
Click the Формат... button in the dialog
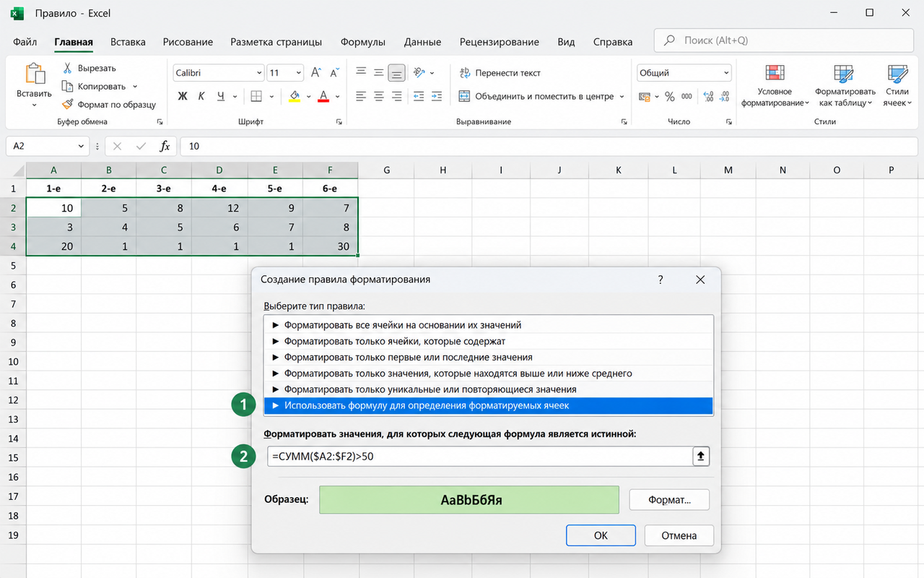pos(669,499)
